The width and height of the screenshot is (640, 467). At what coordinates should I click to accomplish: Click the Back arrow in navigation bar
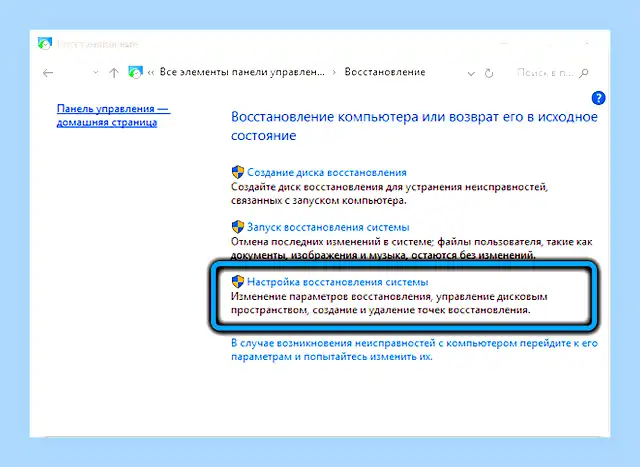(x=48, y=73)
